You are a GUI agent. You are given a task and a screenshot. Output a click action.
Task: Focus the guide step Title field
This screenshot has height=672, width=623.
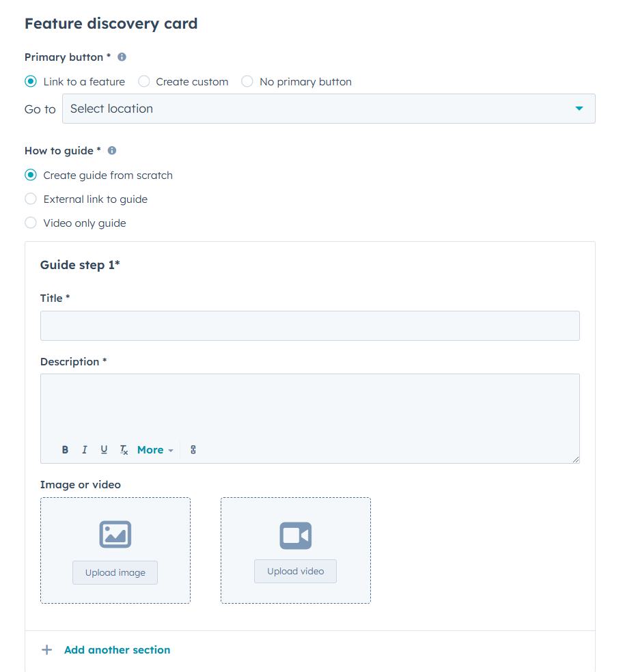point(310,326)
